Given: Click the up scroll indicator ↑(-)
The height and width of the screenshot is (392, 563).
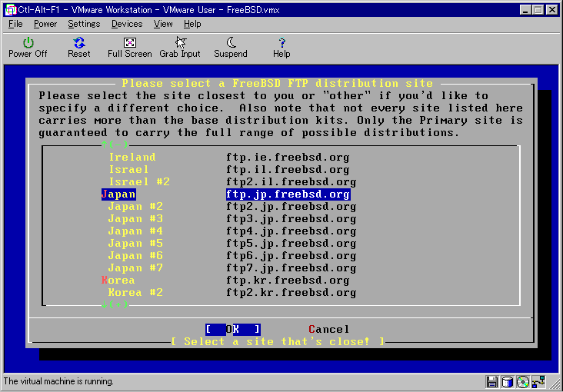Looking at the screenshot, I should tap(115, 145).
